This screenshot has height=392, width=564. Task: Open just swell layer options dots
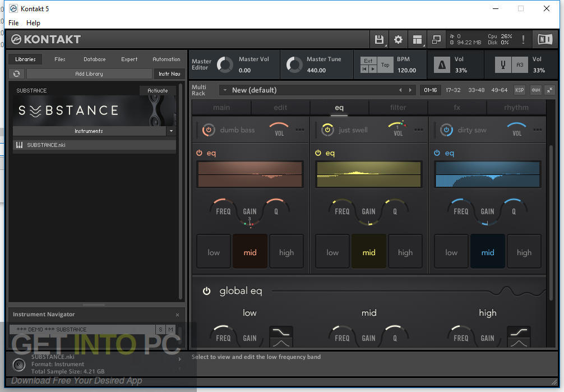419,130
